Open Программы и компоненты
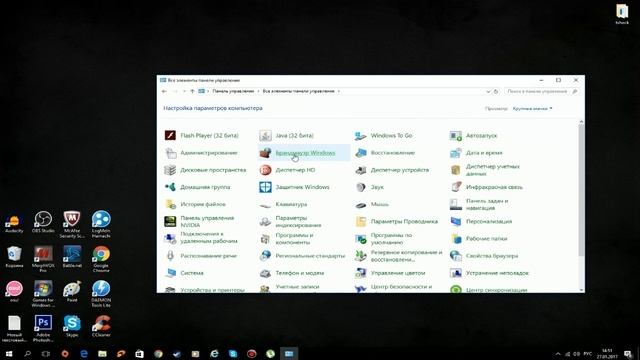The height and width of the screenshot is (360, 640). [x=286, y=238]
